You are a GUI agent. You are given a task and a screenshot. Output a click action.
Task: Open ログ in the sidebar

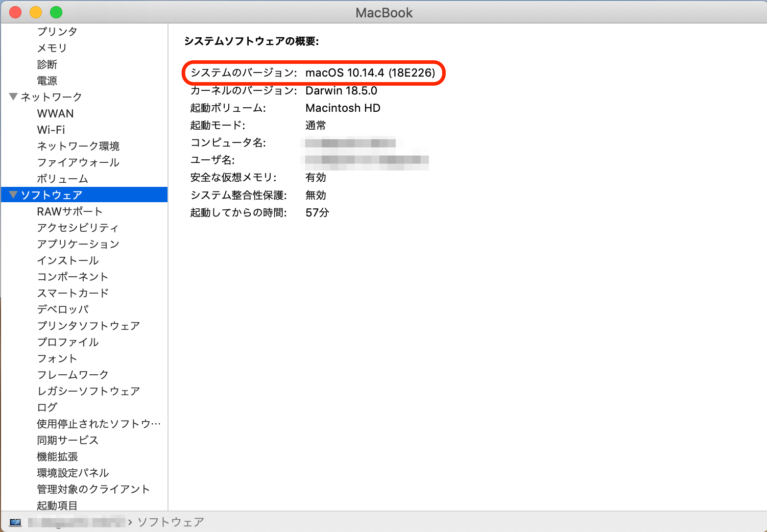coord(47,407)
